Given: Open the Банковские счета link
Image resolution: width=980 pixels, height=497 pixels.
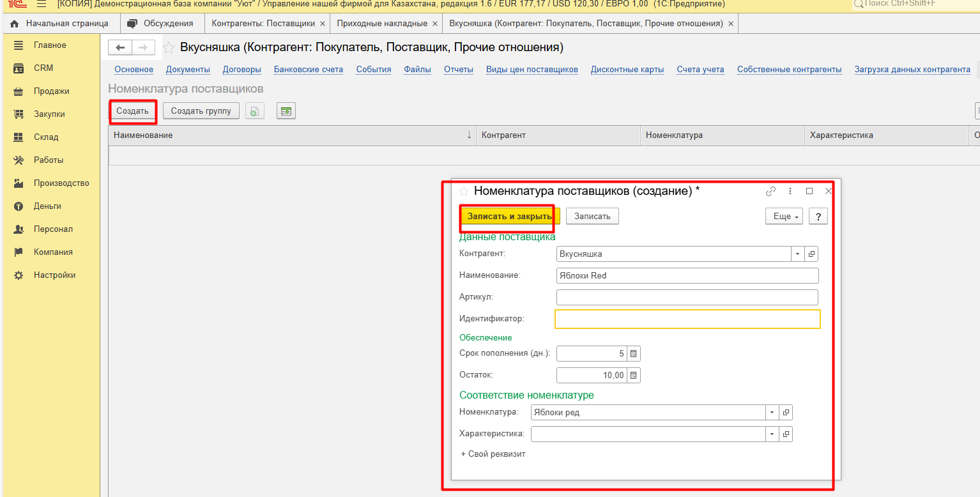Looking at the screenshot, I should click(308, 70).
